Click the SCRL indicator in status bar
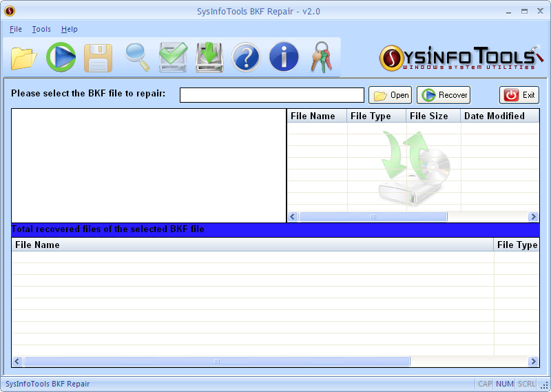551x392 pixels. pos(526,384)
